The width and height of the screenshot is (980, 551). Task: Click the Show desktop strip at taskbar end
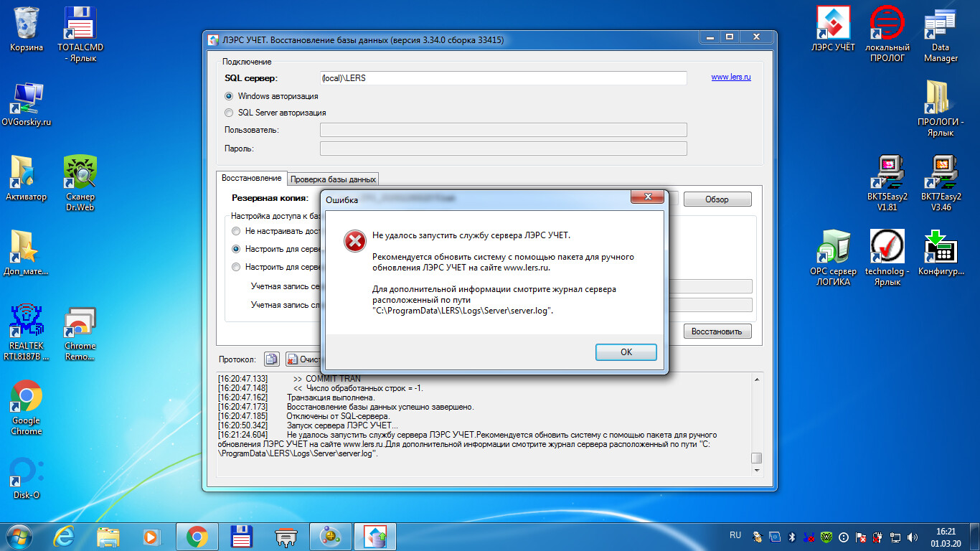coord(974,537)
